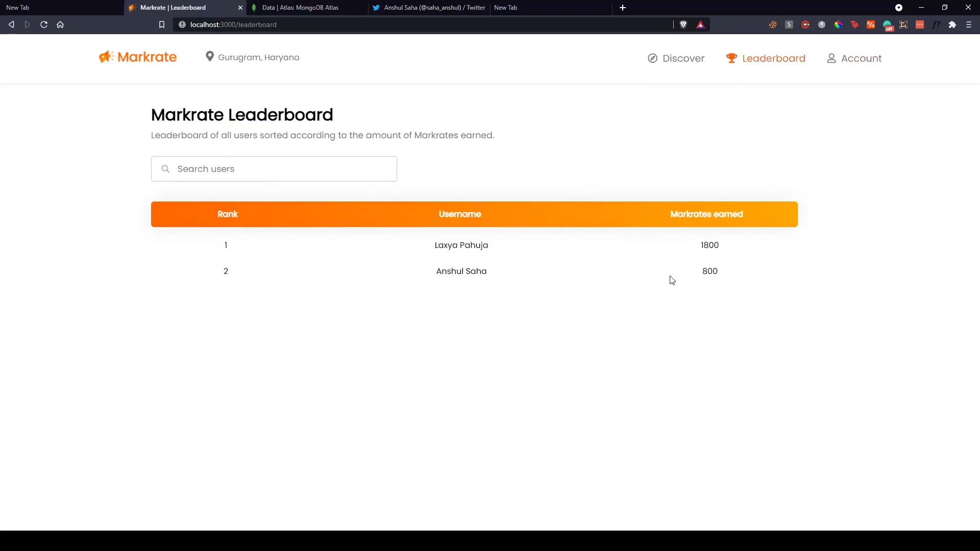Click the Brave Shields lion icon
Viewport: 980px width, 551px height.
pyautogui.click(x=683, y=24)
